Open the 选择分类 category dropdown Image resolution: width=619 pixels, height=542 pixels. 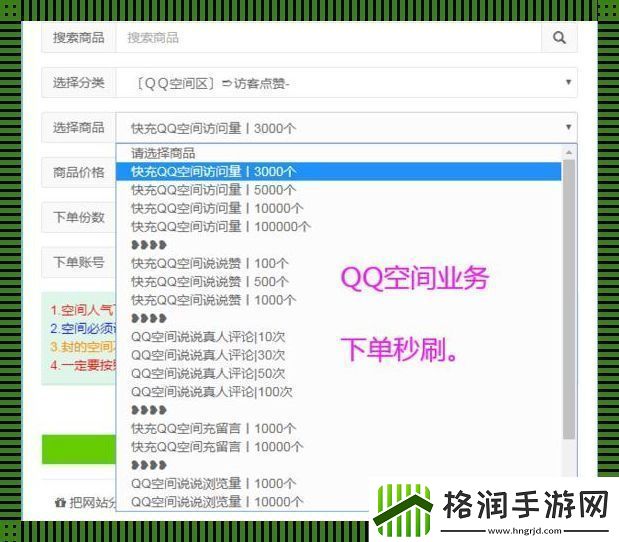pyautogui.click(x=346, y=83)
